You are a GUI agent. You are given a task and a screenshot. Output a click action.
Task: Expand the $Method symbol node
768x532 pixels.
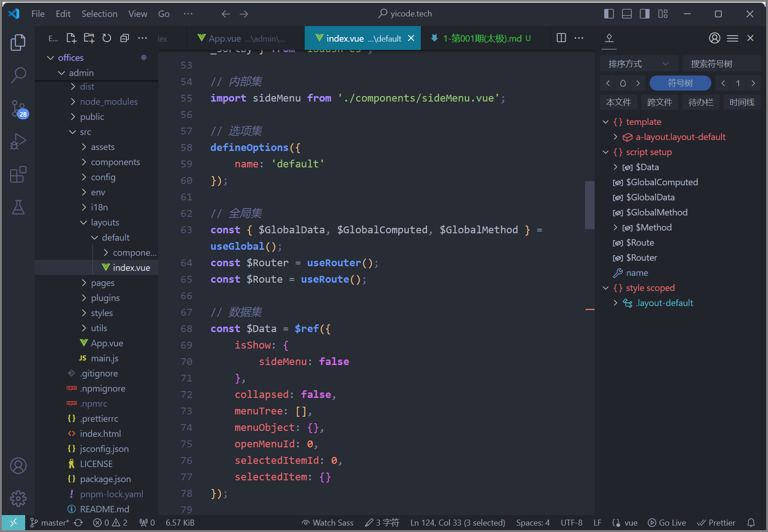coord(615,227)
